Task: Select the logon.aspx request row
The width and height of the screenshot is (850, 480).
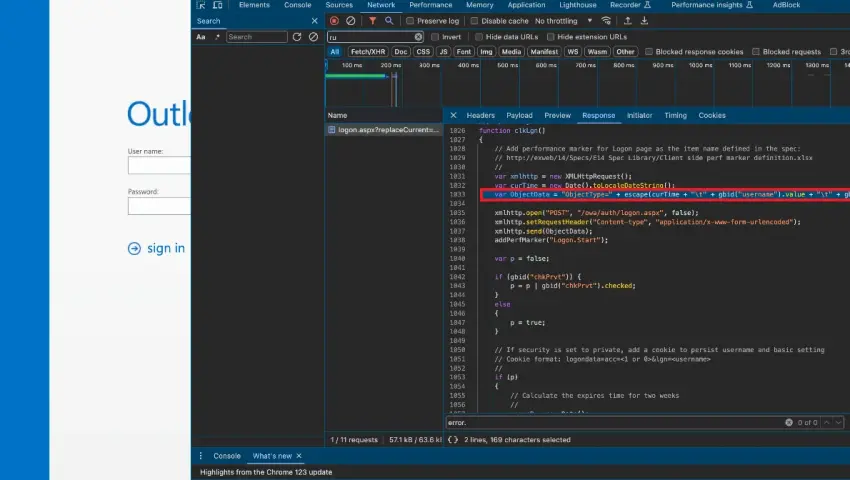Action: coord(384,130)
